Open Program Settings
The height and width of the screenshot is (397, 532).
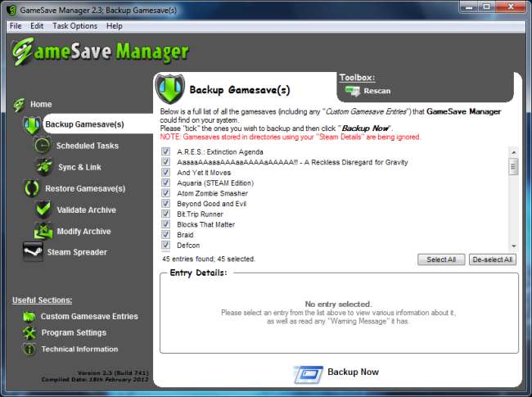74,332
